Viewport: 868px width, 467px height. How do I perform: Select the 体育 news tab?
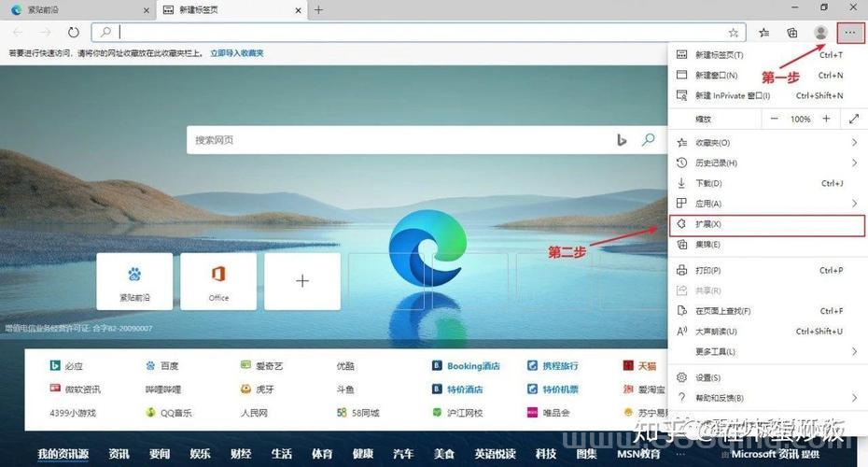click(322, 454)
